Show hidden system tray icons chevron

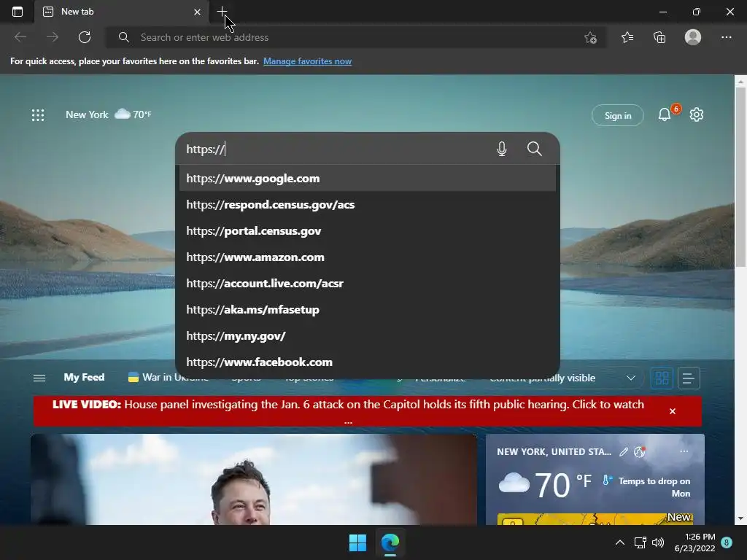620,542
